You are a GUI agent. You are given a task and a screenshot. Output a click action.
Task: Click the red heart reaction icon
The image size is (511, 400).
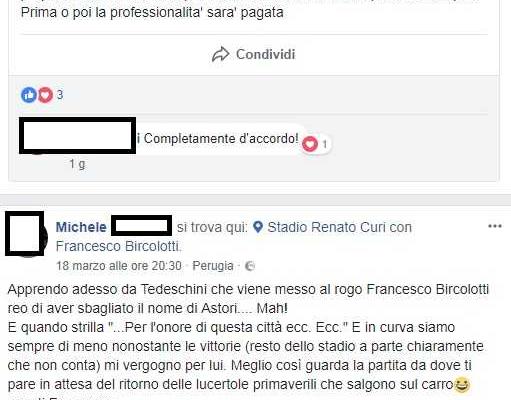click(45, 95)
